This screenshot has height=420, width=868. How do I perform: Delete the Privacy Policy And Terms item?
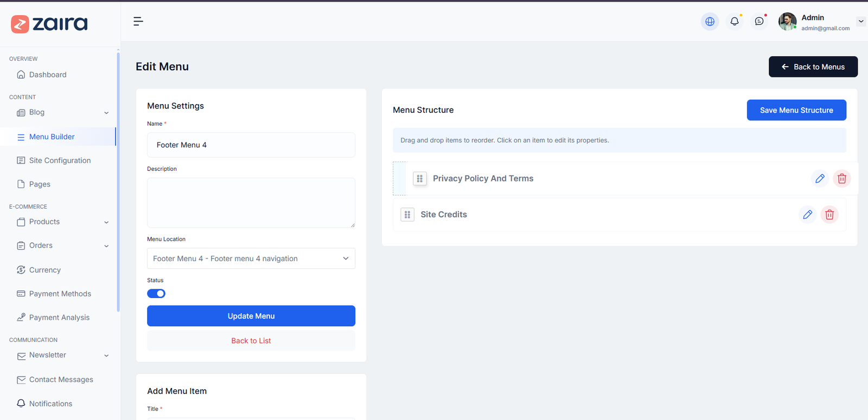point(841,178)
